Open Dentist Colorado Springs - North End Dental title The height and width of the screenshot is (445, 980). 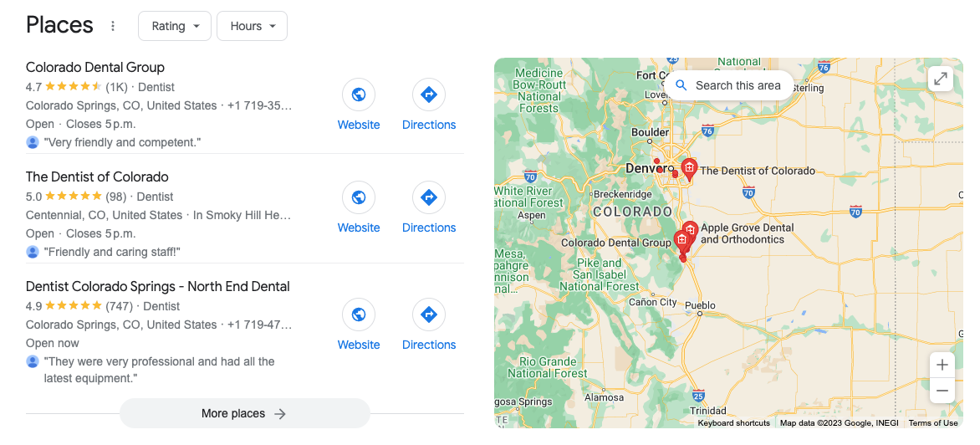coord(157,286)
